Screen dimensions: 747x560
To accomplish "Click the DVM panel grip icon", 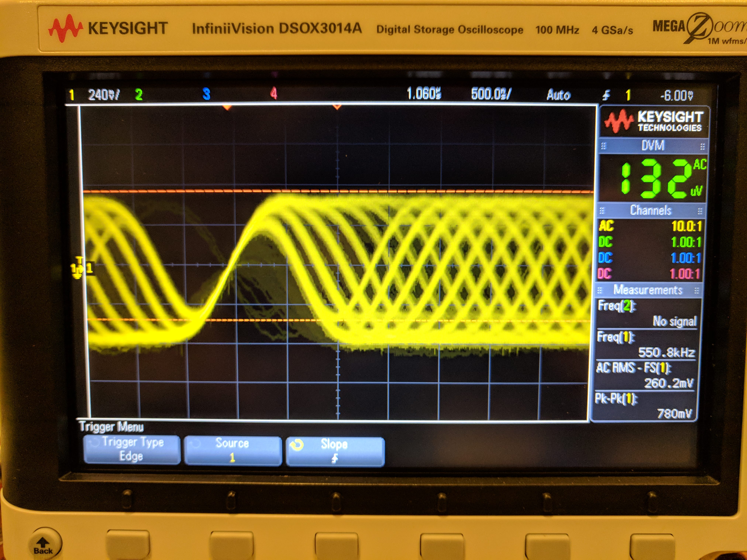I will coord(604,146).
